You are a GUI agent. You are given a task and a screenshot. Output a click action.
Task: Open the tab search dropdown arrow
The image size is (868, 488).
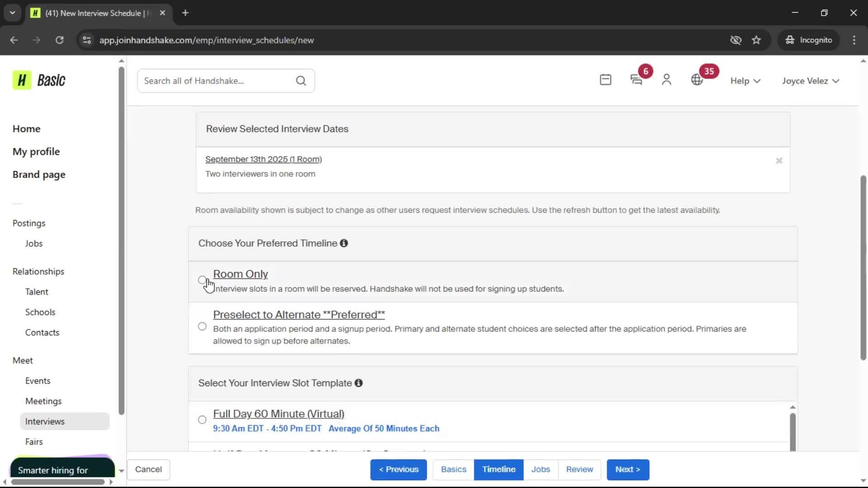pyautogui.click(x=12, y=13)
